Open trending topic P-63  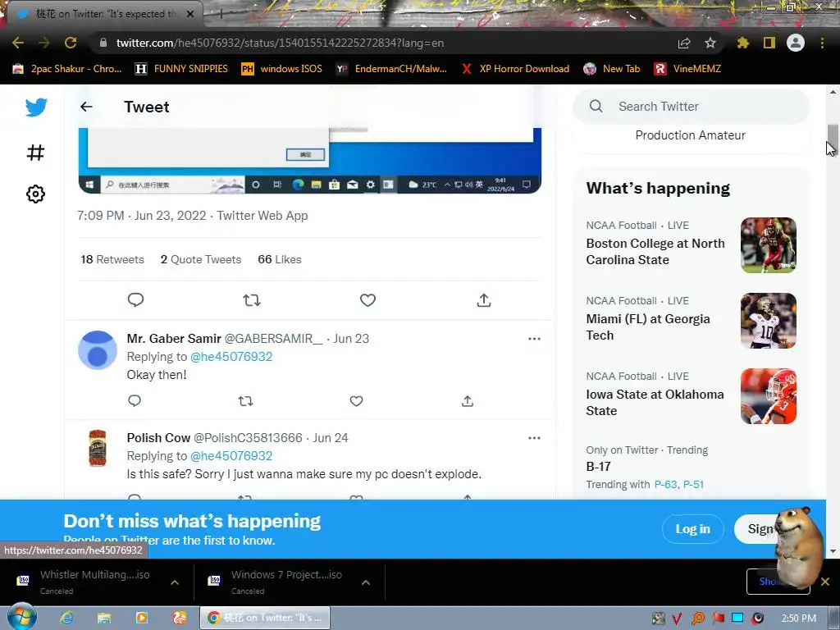click(x=666, y=484)
